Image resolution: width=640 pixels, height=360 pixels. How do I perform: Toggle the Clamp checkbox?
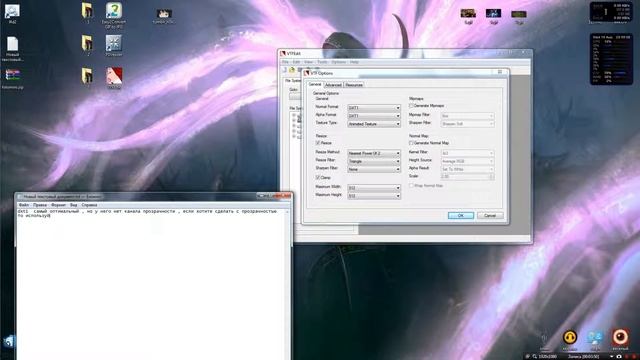[x=318, y=178]
